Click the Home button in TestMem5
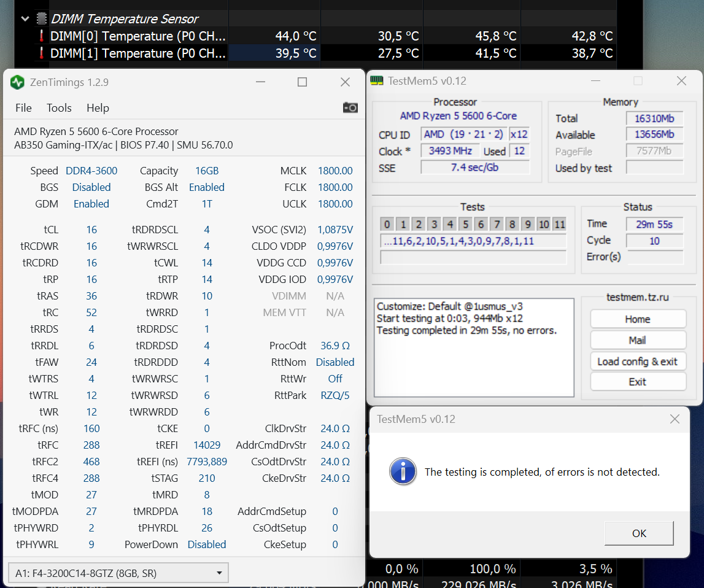This screenshot has width=704, height=588. (x=638, y=319)
